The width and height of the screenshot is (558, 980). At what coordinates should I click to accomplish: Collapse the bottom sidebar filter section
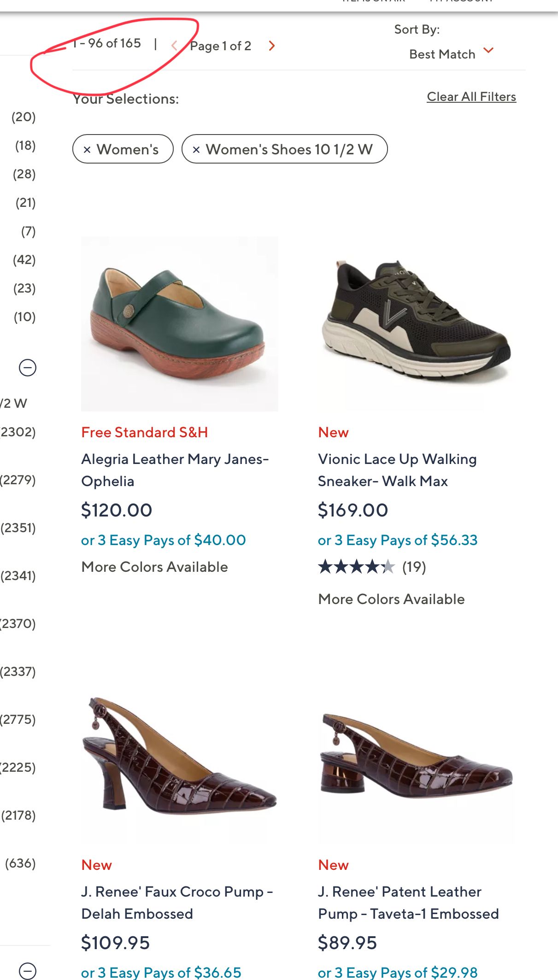pyautogui.click(x=28, y=970)
